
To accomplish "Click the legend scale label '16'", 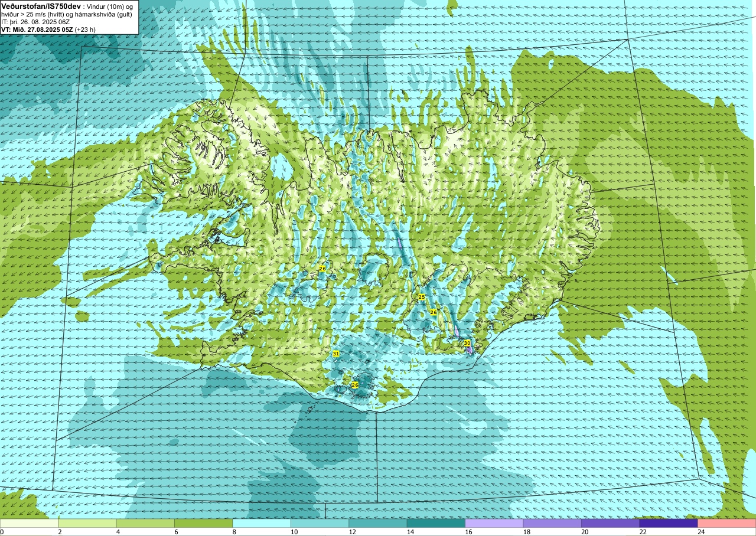I will pos(468,532).
